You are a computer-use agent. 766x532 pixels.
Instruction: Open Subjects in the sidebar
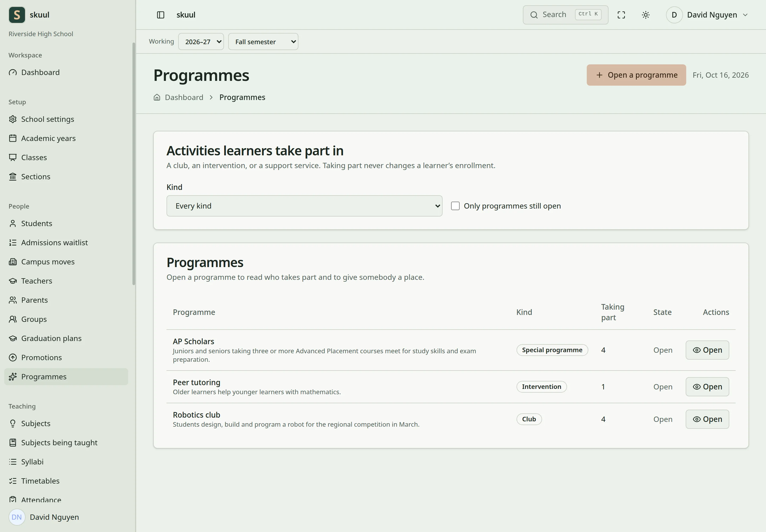tap(66, 423)
